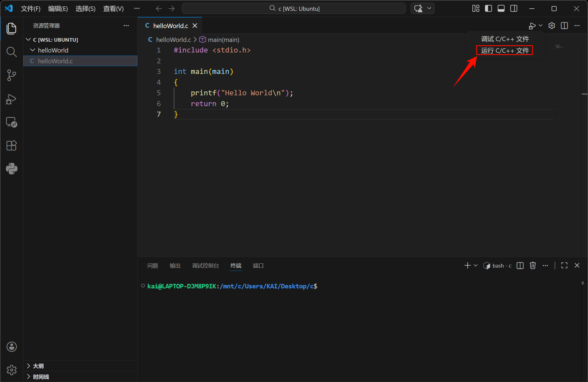Toggle the primary sidebar visibility

tap(488, 9)
